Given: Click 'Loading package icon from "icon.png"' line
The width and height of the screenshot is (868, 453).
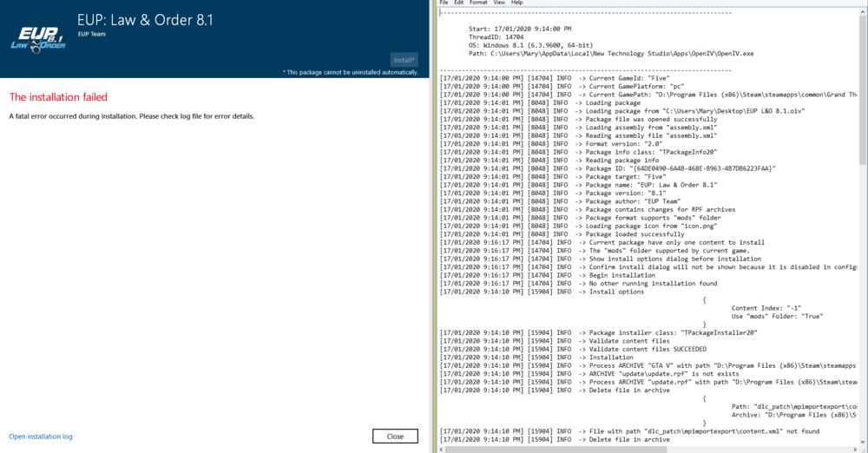Looking at the screenshot, I should pyautogui.click(x=578, y=226).
